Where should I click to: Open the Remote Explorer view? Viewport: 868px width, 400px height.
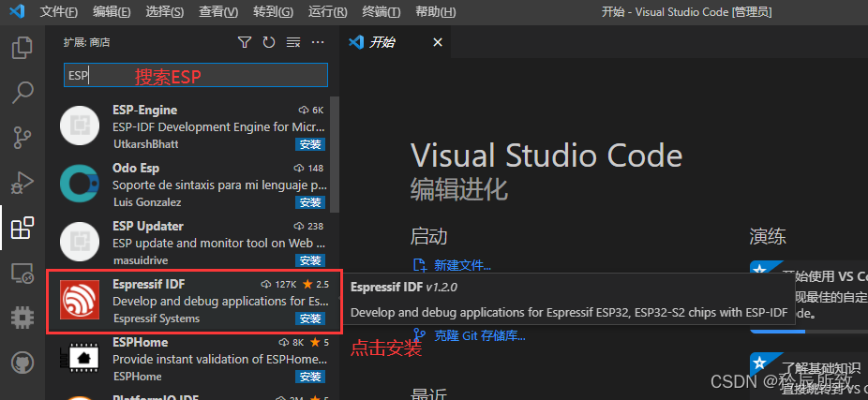22,274
